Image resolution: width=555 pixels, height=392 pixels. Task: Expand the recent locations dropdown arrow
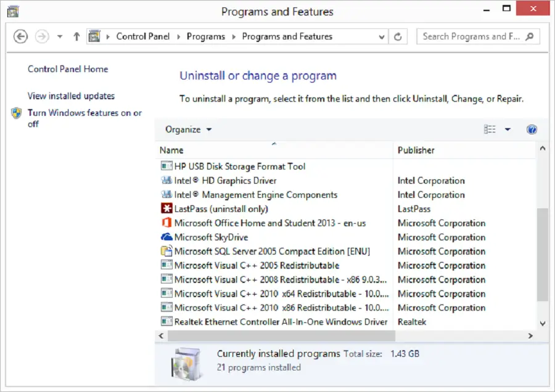(x=60, y=36)
